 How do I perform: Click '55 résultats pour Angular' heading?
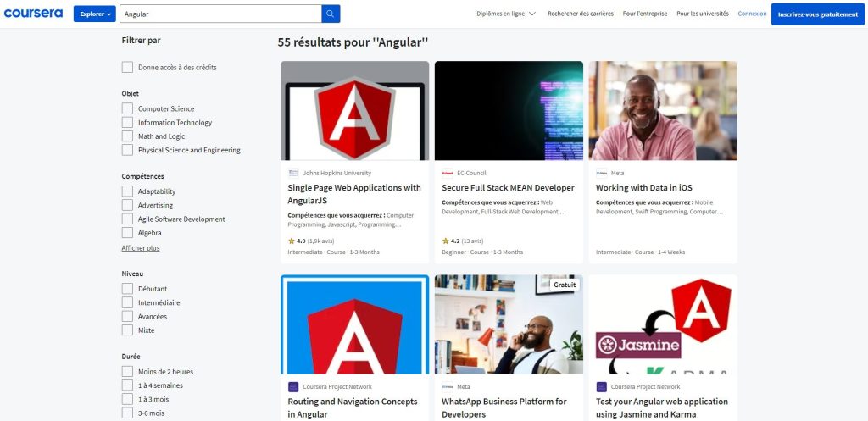tap(353, 42)
